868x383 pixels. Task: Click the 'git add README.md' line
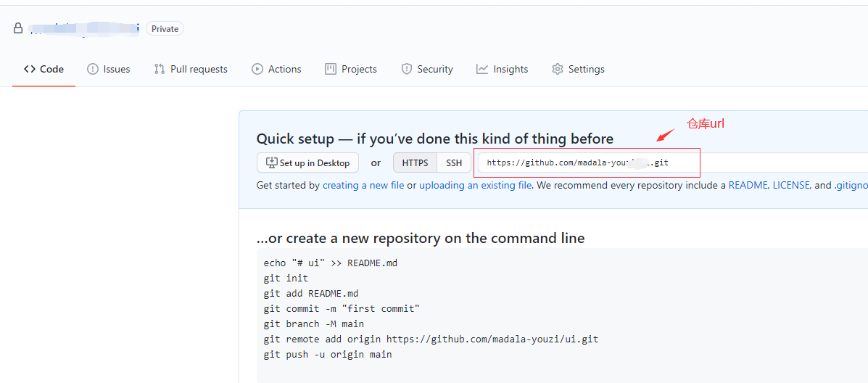[311, 293]
